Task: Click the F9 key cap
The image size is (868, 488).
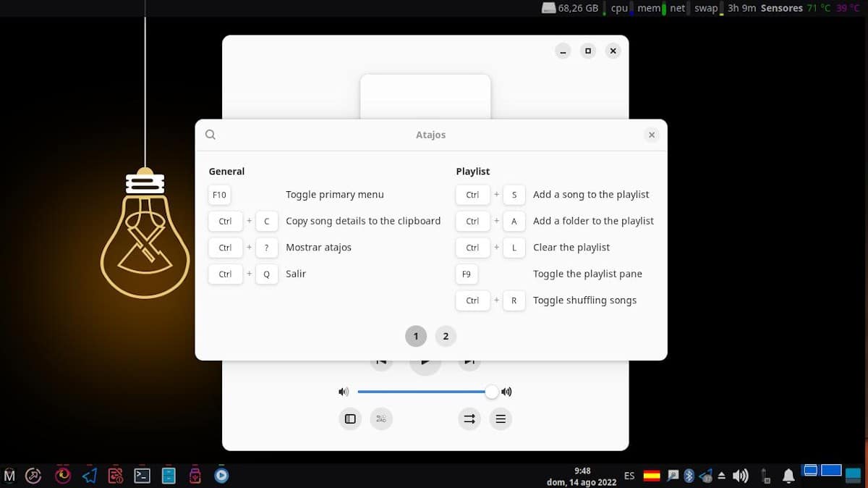Action: click(x=467, y=274)
